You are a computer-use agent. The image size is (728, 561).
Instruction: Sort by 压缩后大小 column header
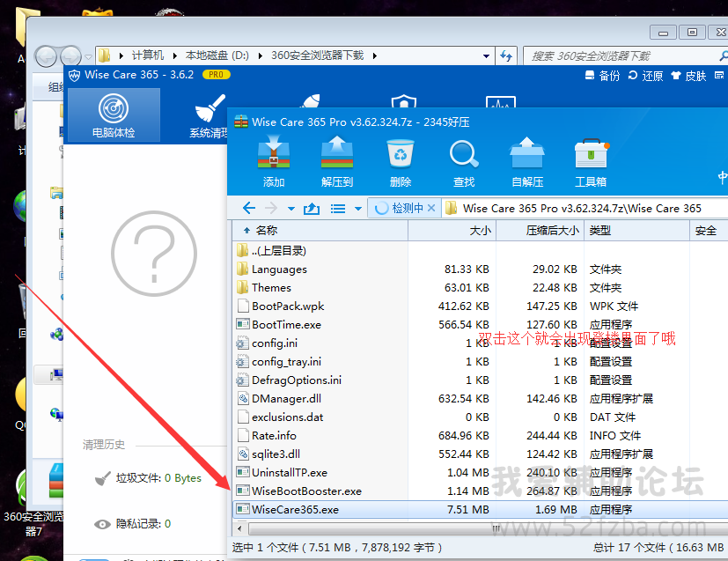540,231
